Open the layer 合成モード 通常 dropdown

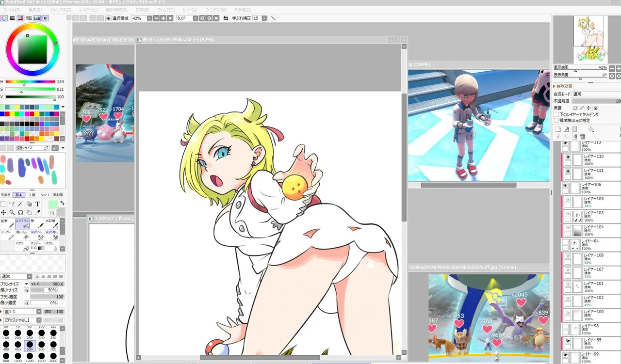point(596,94)
